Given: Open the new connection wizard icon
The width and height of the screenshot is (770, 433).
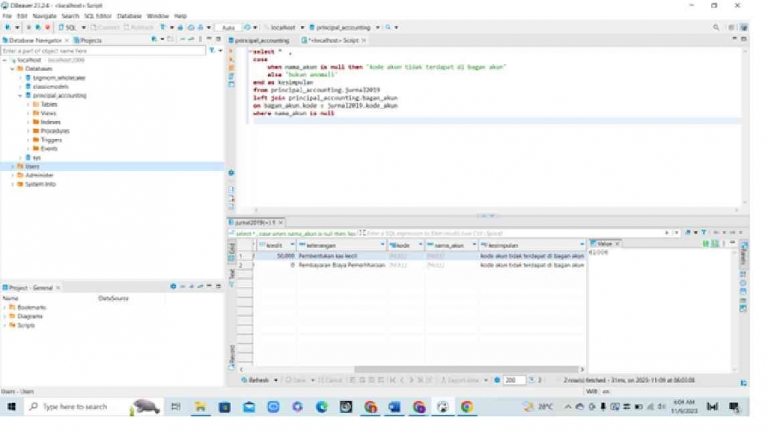Looking at the screenshot, I should coord(7,27).
